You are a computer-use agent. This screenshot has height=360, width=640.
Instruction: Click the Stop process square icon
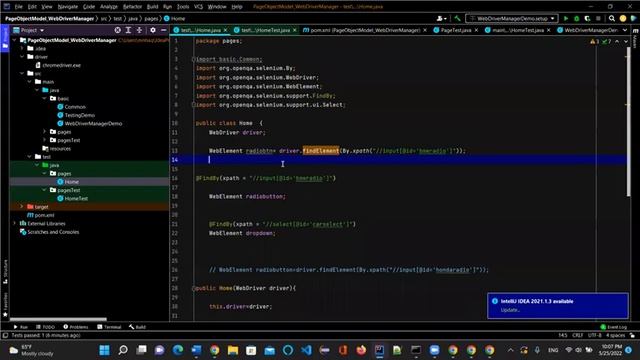(x=598, y=18)
